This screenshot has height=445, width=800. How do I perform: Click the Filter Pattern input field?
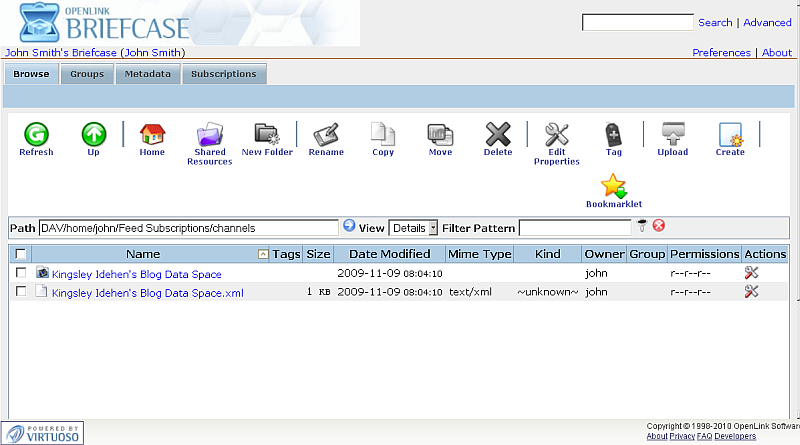pos(574,228)
